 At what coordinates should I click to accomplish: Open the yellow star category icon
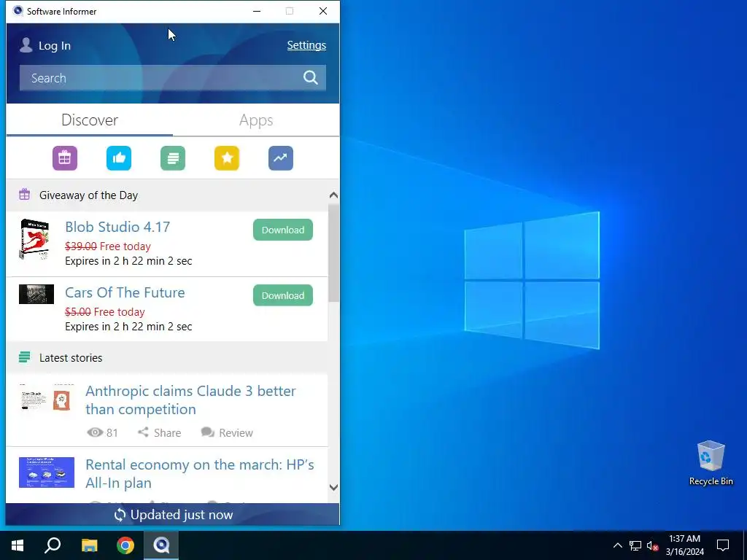pos(227,158)
